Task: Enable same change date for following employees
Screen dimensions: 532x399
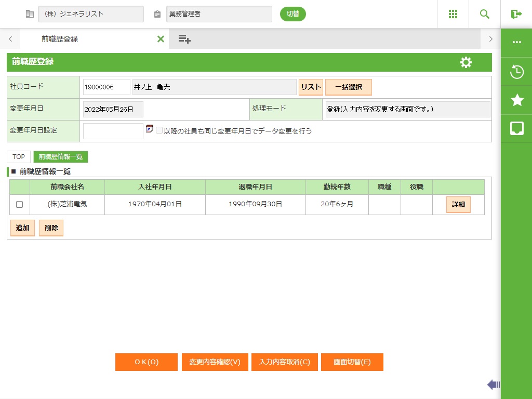Action: coord(159,131)
